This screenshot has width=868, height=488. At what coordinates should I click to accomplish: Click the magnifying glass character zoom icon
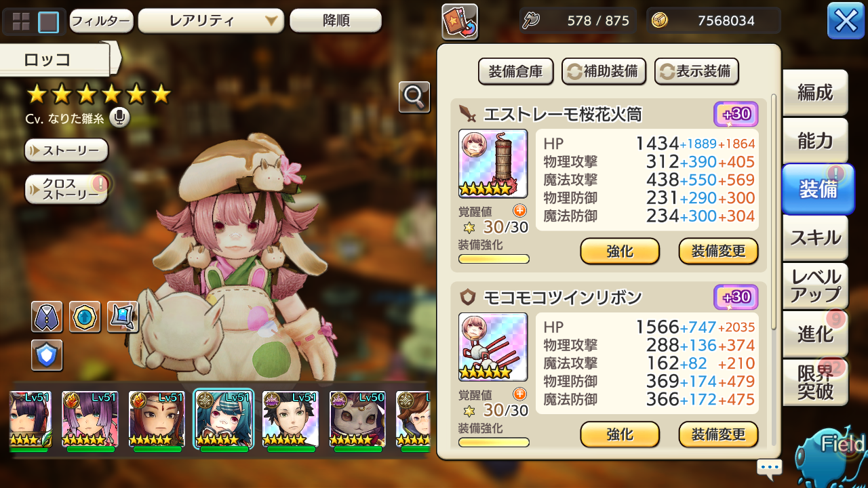point(414,98)
